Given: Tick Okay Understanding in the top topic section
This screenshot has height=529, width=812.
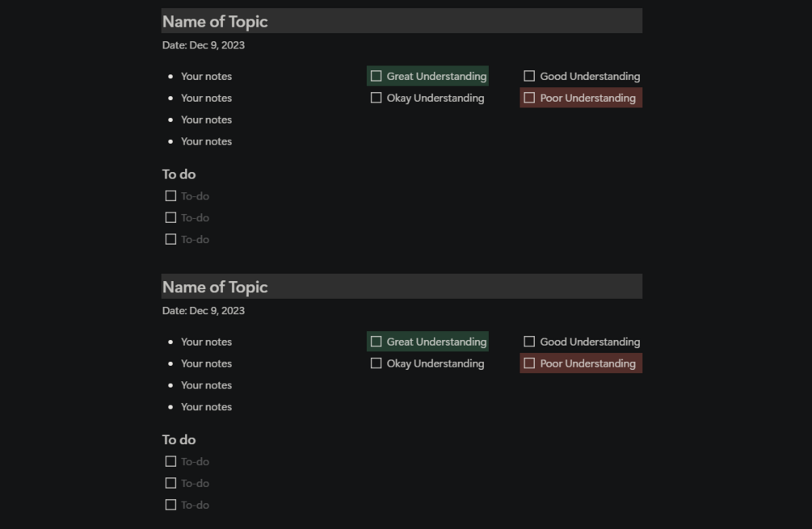Looking at the screenshot, I should pyautogui.click(x=376, y=98).
